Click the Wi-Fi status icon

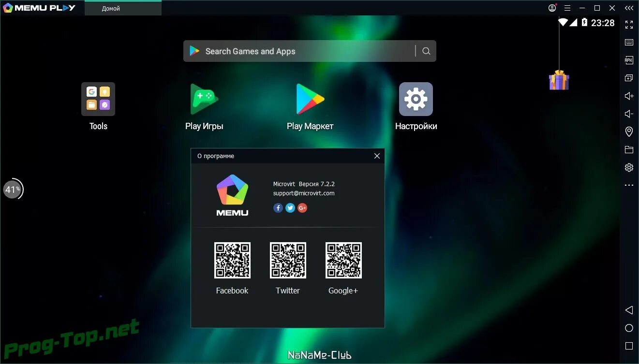click(563, 22)
